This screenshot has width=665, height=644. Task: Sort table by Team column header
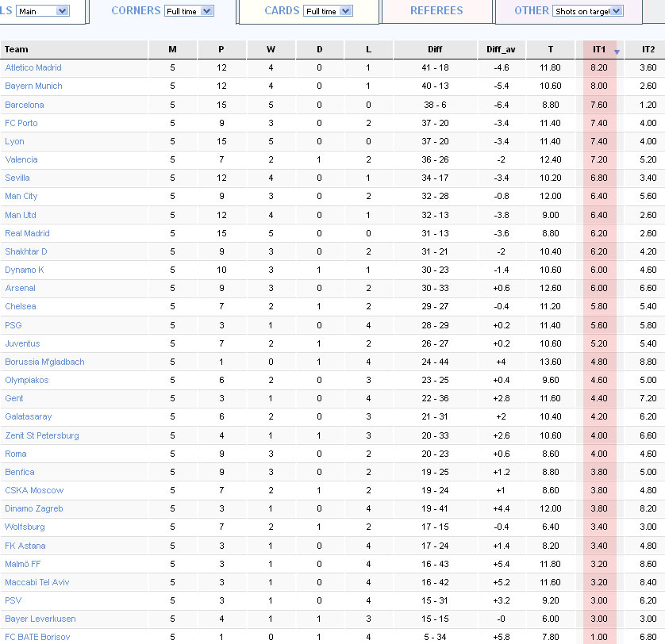click(75, 49)
